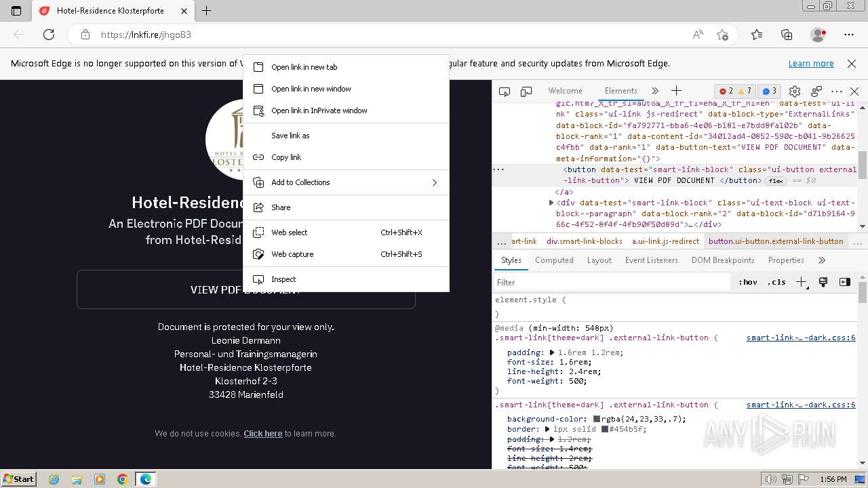
Task: Select a.ui-link.js-redirect breadcrumb
Action: click(666, 241)
